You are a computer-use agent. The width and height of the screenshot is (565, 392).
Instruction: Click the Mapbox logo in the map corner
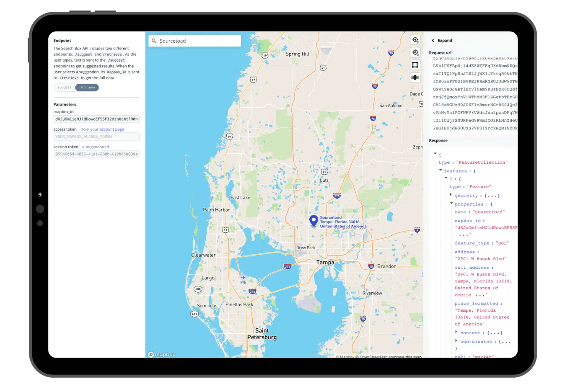click(x=161, y=354)
